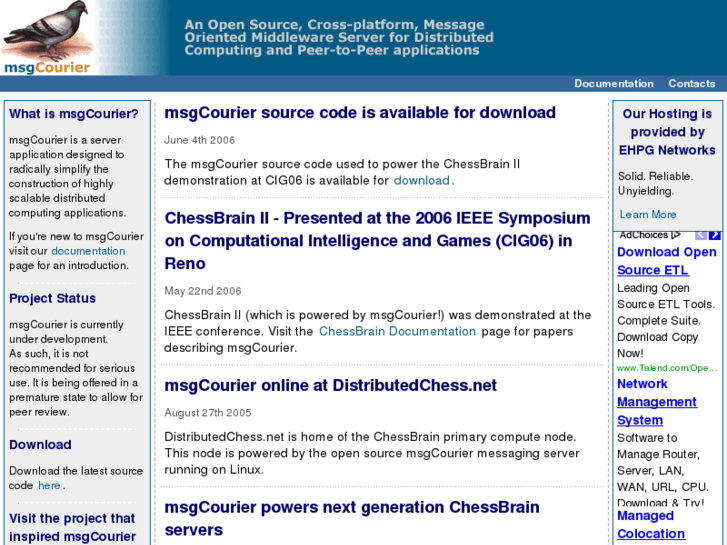Click Learn More under EHPG Networks
The width and height of the screenshot is (727, 545).
[648, 215]
